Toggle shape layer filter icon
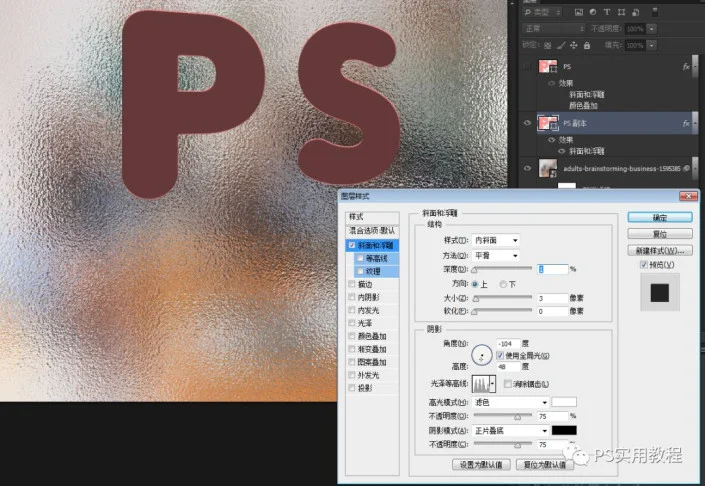The height and width of the screenshot is (486, 705). (621, 13)
